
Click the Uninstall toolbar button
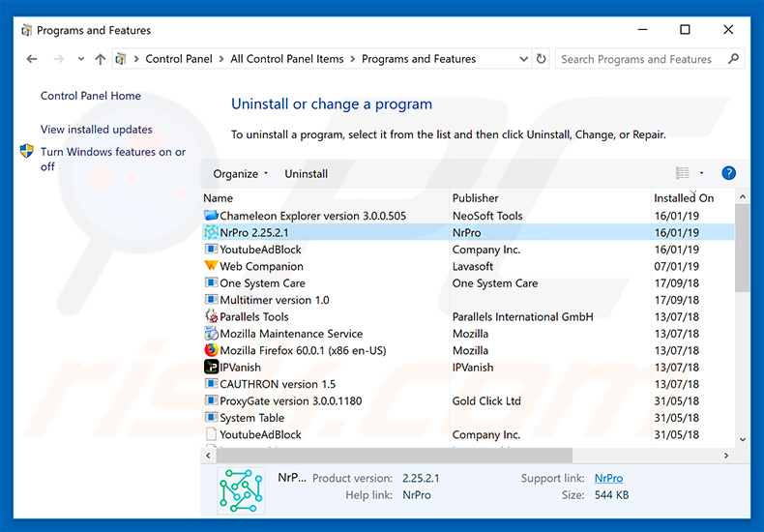coord(306,173)
